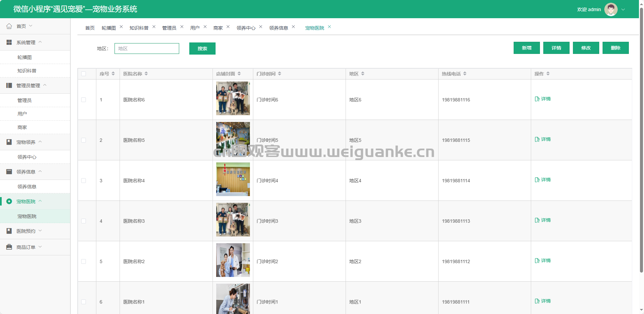Screen dimensions: 644x314
Task: Click the admin avatar picture
Action: pos(611,9)
